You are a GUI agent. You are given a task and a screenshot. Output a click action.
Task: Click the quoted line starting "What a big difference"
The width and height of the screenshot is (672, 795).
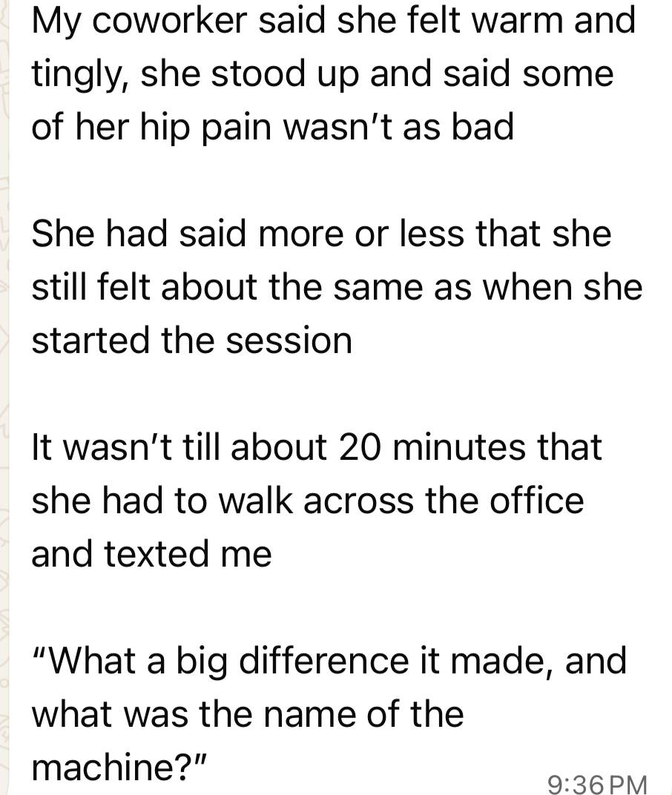[329, 662]
